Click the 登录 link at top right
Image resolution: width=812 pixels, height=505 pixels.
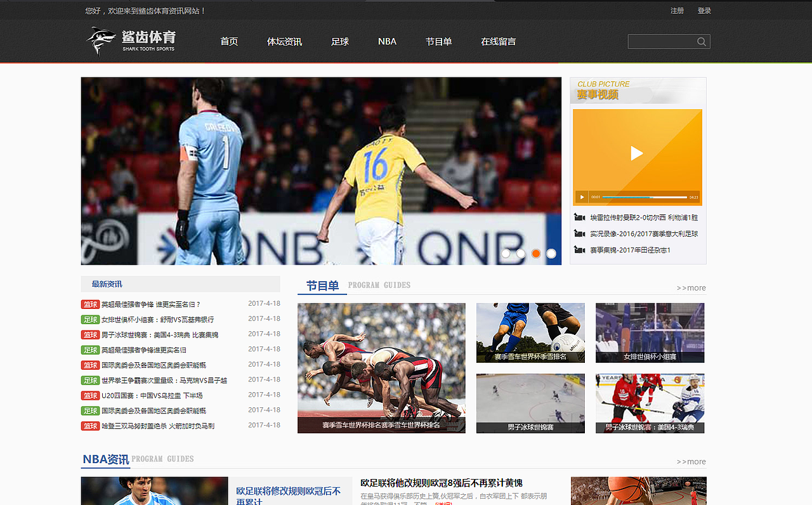click(x=704, y=11)
